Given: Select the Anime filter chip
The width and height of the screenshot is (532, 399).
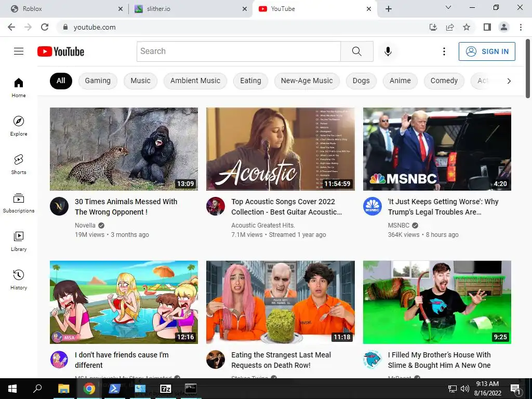Looking at the screenshot, I should (400, 81).
